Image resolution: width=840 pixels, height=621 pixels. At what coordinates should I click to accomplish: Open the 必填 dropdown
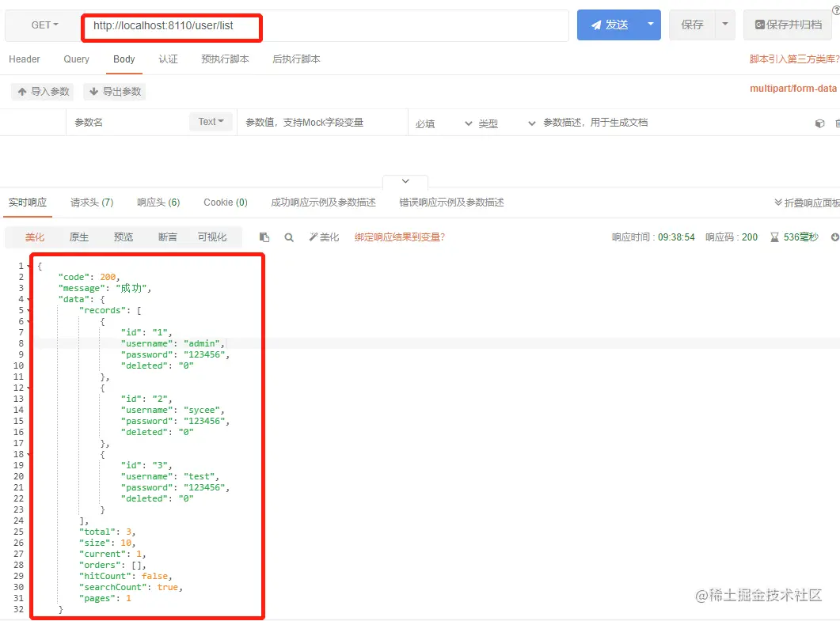click(x=443, y=123)
